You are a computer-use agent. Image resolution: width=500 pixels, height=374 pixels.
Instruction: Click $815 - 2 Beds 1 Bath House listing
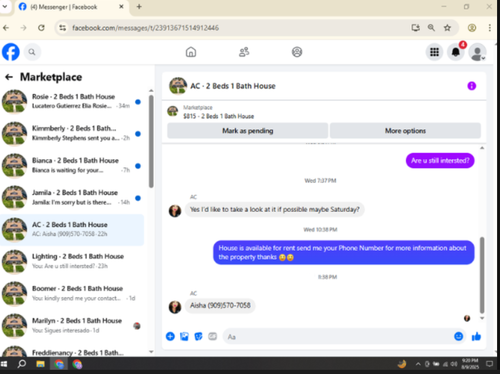click(218, 116)
